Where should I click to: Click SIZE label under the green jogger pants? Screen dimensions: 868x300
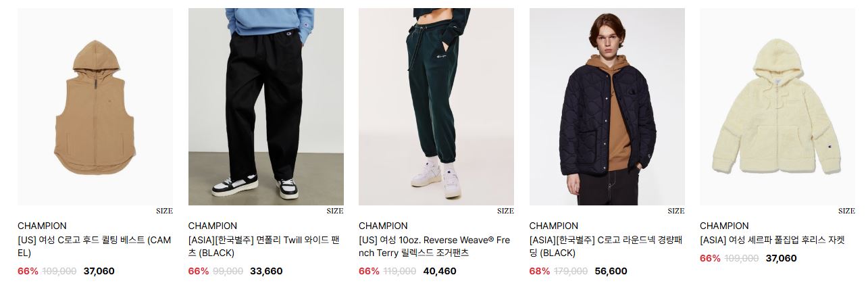coord(505,211)
